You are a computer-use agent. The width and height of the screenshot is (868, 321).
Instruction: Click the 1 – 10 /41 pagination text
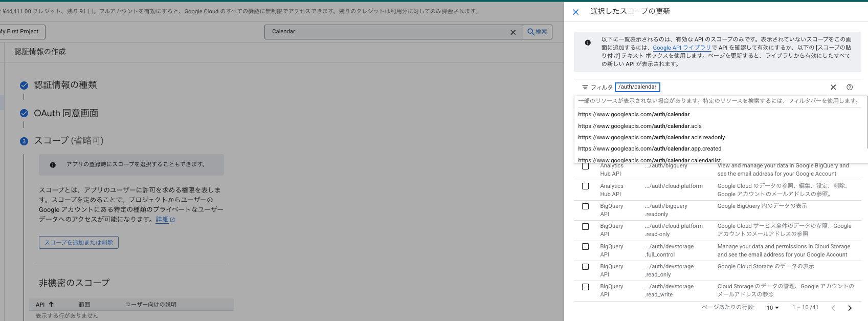click(x=805, y=308)
